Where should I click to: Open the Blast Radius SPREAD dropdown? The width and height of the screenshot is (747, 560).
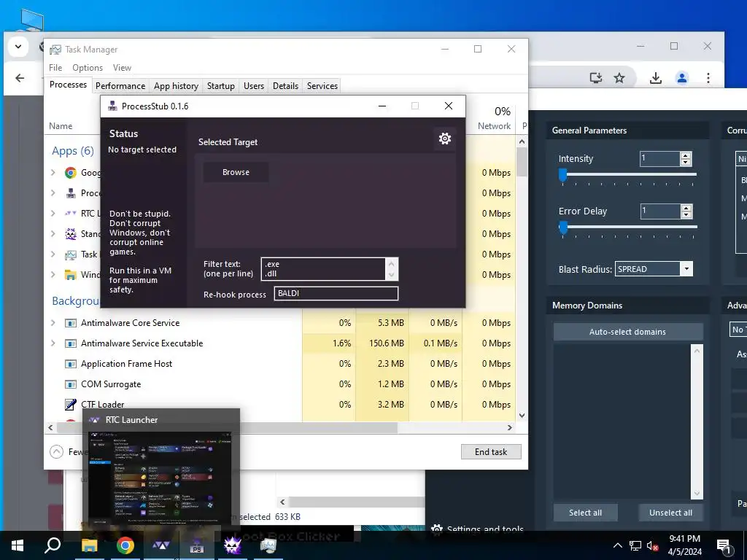pos(686,269)
